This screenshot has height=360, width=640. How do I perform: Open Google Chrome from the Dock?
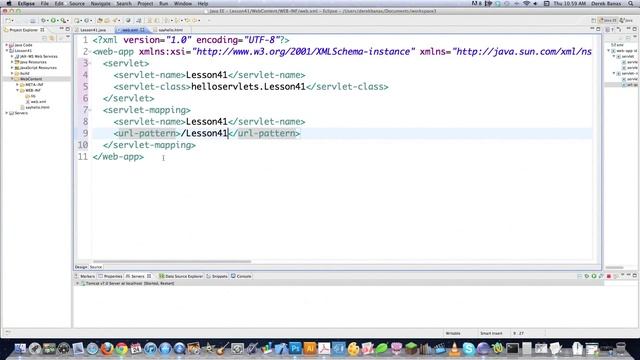(121, 349)
